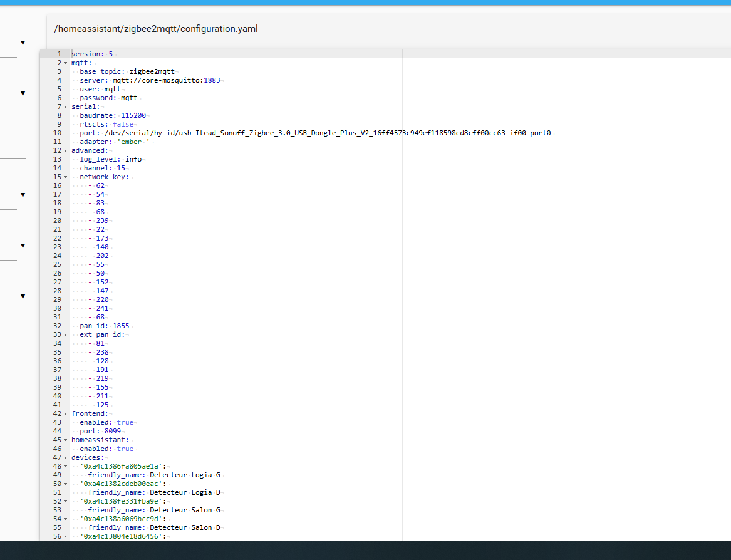This screenshot has height=560, width=731.
Task: Open the bottommost dropdown arrow in left sidebar
Action: tap(23, 296)
